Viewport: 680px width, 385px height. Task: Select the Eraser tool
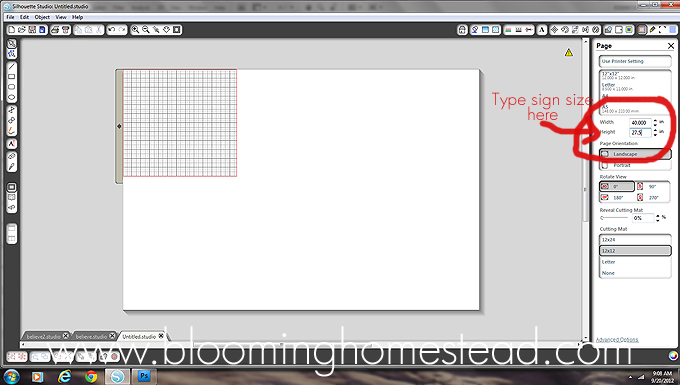12,156
